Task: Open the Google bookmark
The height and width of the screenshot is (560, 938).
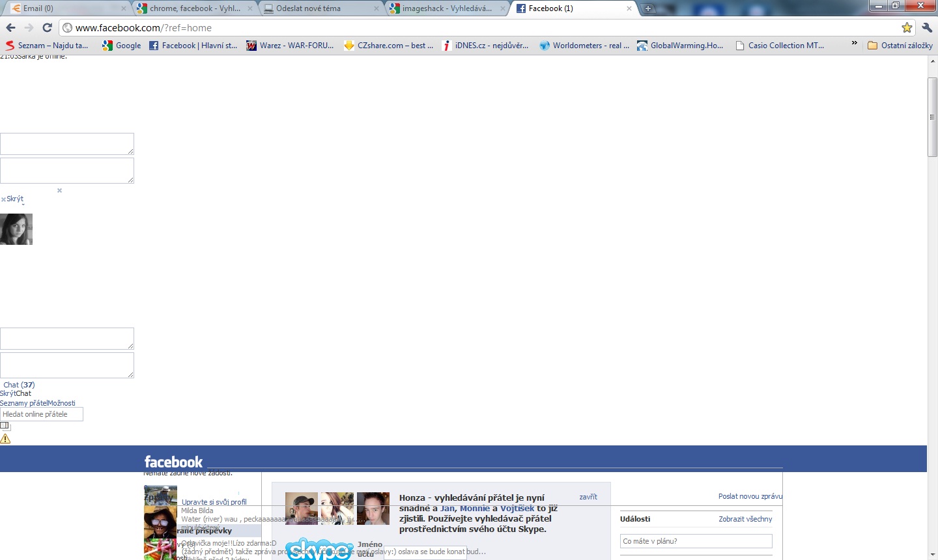Action: [x=122, y=46]
